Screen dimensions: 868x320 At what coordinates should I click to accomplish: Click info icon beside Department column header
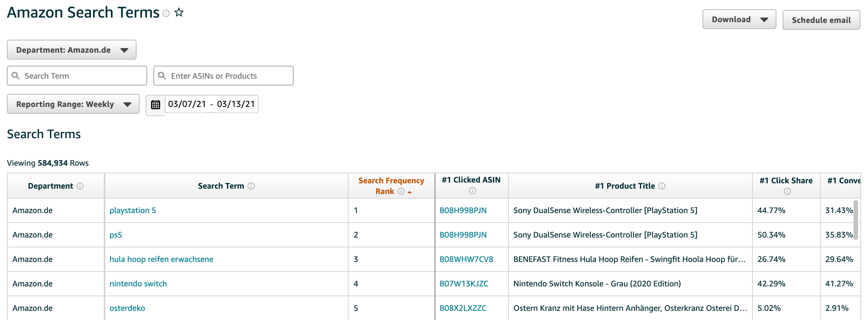tap(80, 186)
